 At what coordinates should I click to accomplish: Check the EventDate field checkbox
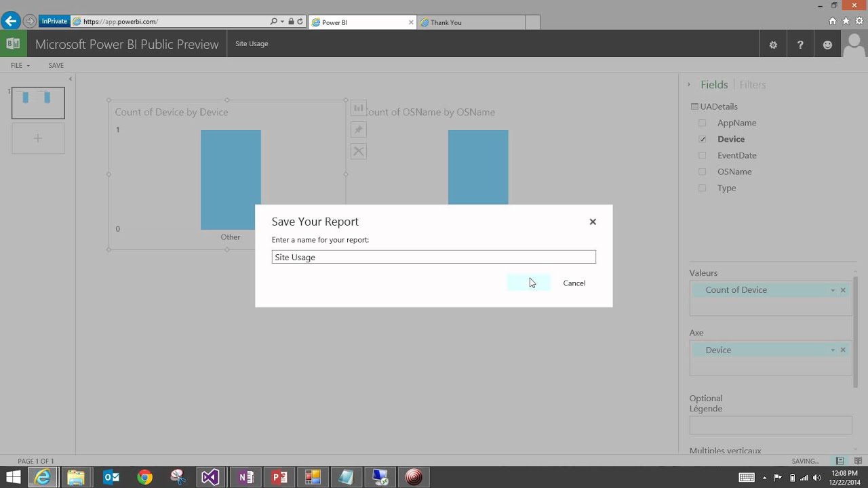[x=703, y=155]
